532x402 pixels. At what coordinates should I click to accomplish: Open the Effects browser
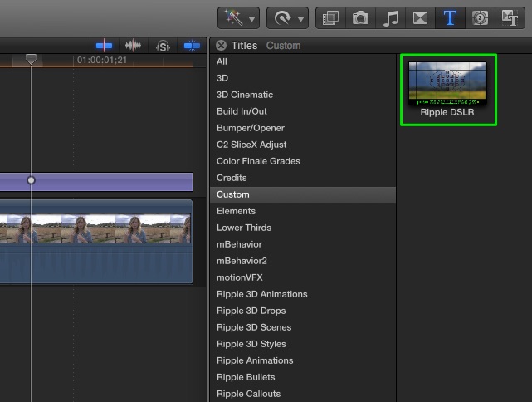click(x=331, y=17)
